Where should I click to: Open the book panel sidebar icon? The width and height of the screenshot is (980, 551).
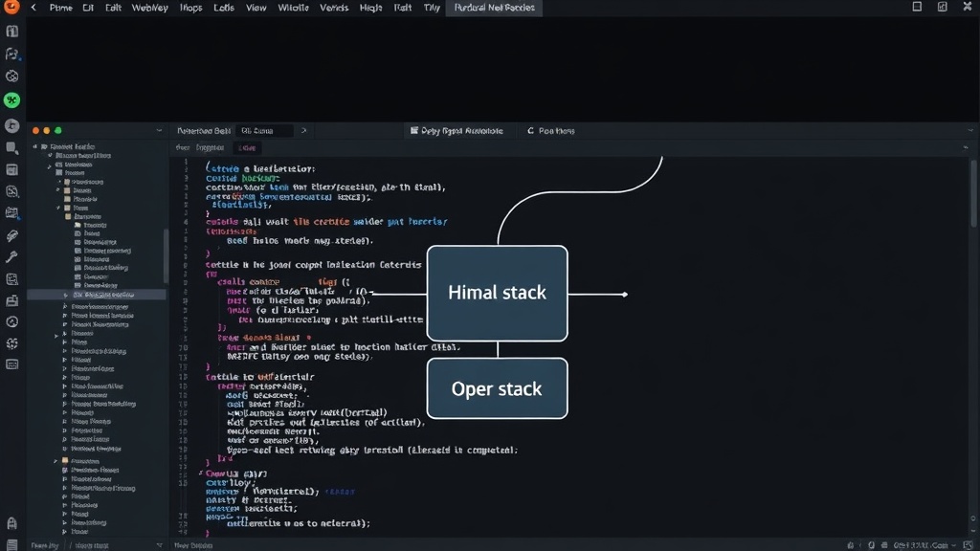coord(11,32)
